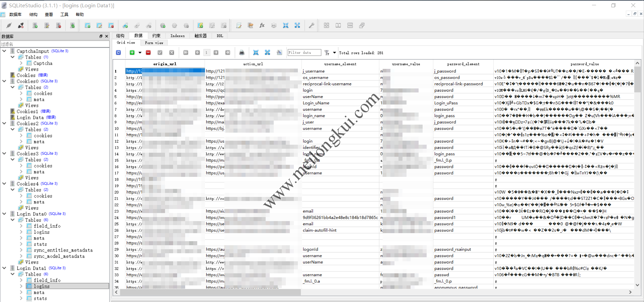Open the collations editor icon
Image resolution: width=644 pixels, height=302 pixels.
point(274,25)
